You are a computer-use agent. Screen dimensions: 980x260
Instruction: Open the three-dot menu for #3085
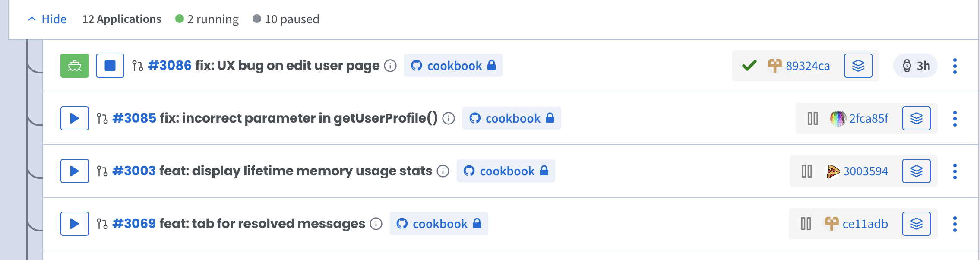point(955,119)
